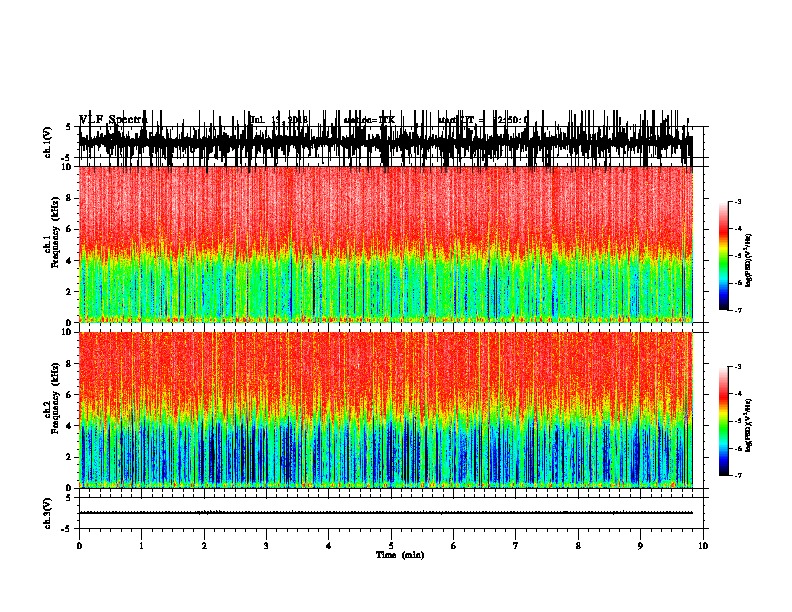This screenshot has width=792, height=612.
Task: Click the '8' kHz tick of ch.1 spectrogram
Action: coord(70,198)
